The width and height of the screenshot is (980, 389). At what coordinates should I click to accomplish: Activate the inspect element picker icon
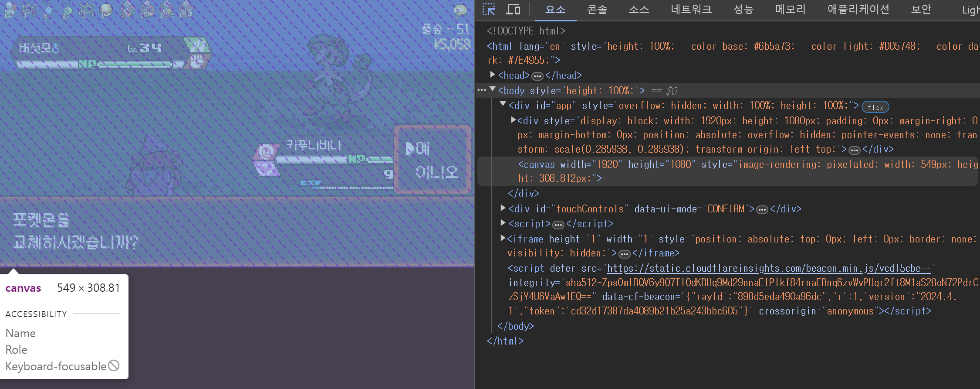pyautogui.click(x=489, y=10)
